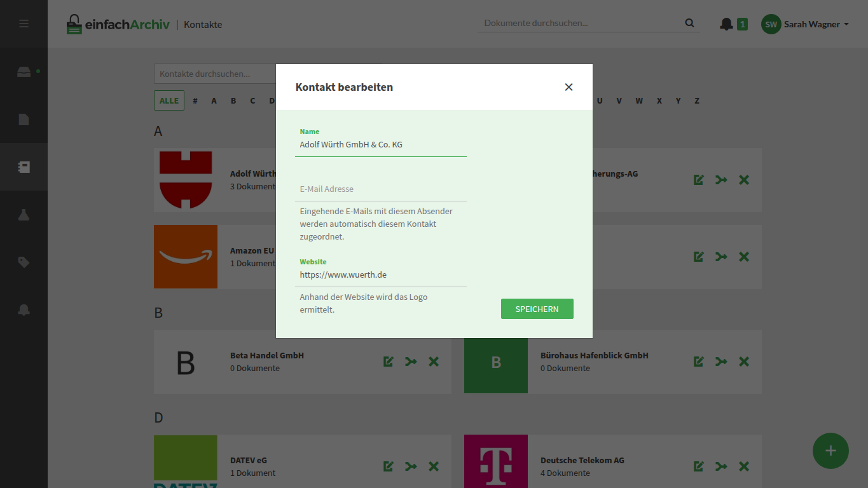The width and height of the screenshot is (868, 488).
Task: Click the search magnifier icon
Action: [689, 24]
